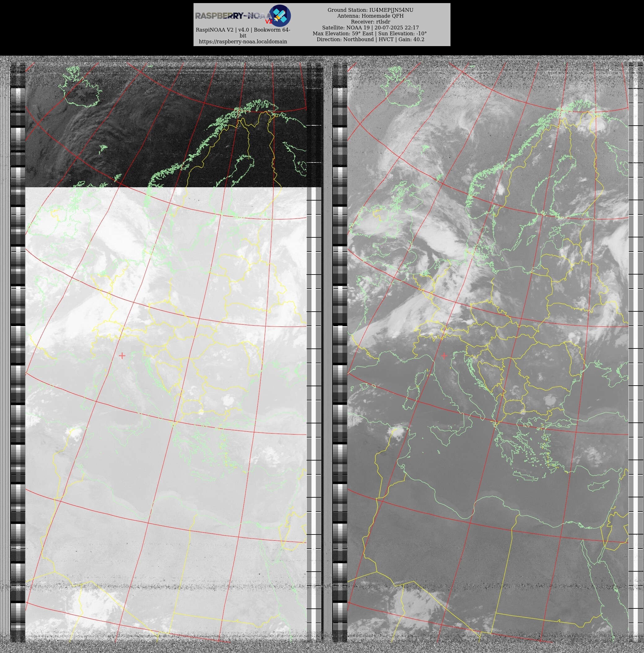The image size is (644, 653).
Task: Select the 'RaspiNOAA V2 | v4.0 | Bookworm 64-bit' text
Action: pyautogui.click(x=243, y=33)
